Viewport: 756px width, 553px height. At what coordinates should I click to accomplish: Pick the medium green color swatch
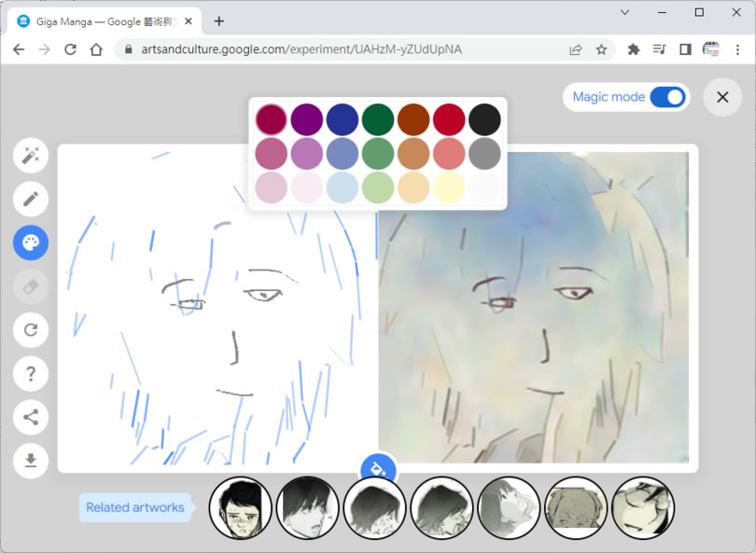pyautogui.click(x=378, y=153)
